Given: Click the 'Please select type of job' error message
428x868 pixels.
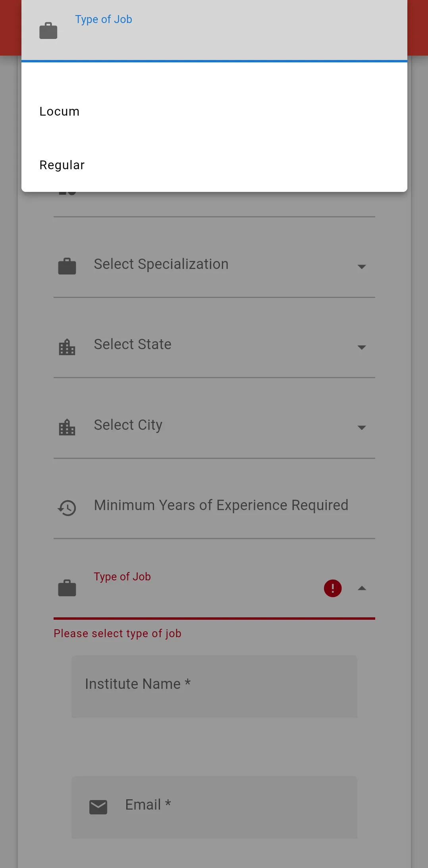Looking at the screenshot, I should [118, 633].
